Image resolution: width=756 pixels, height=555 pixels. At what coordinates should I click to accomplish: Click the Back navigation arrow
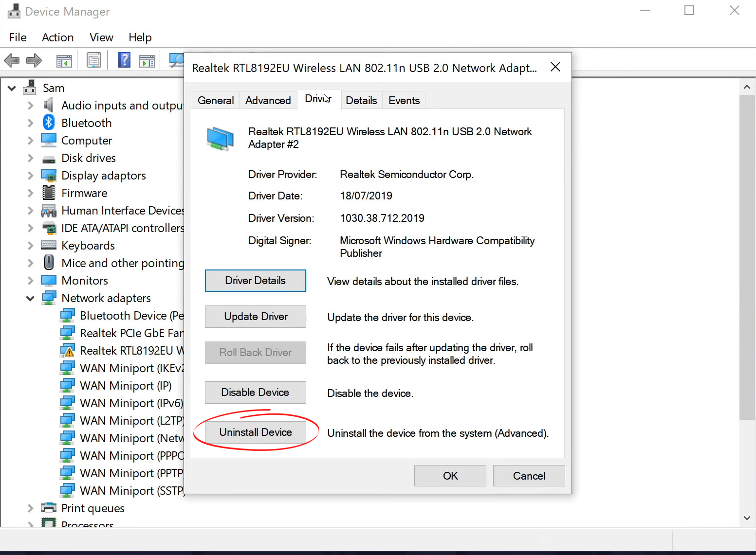[x=12, y=60]
